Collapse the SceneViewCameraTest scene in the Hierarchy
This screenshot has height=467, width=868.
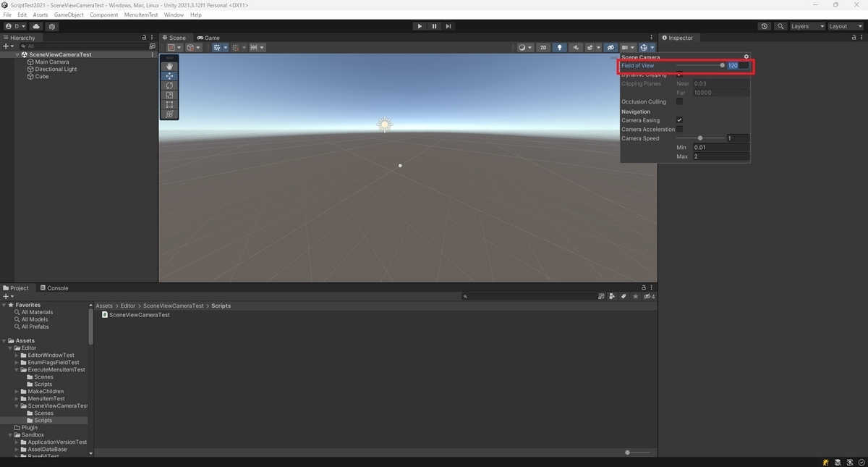coord(17,55)
